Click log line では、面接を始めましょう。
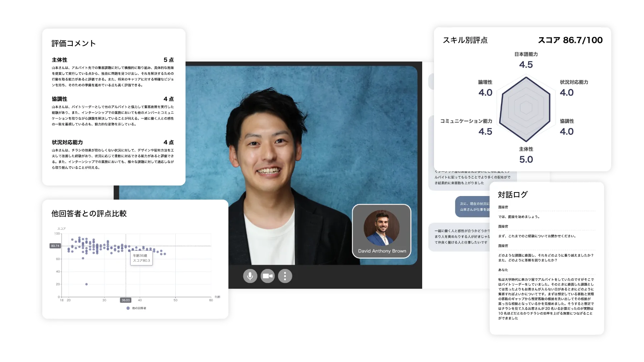 pos(519,217)
